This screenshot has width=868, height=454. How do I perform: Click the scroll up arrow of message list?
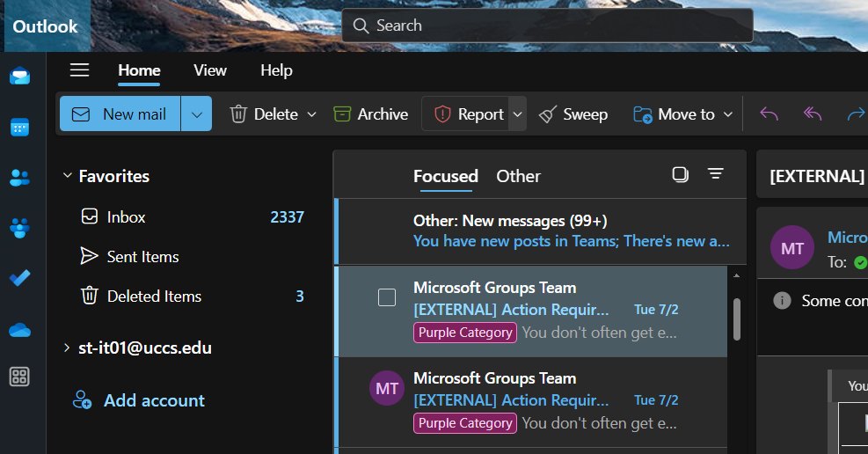pyautogui.click(x=737, y=275)
